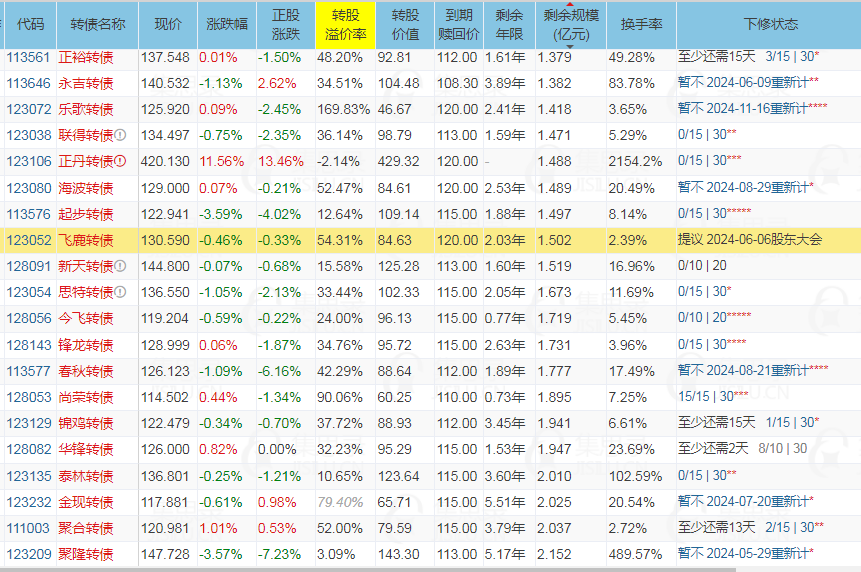Viewport: 861px width, 572px height.
Task: Open the 春秋转债 bond link
Action: click(86, 371)
